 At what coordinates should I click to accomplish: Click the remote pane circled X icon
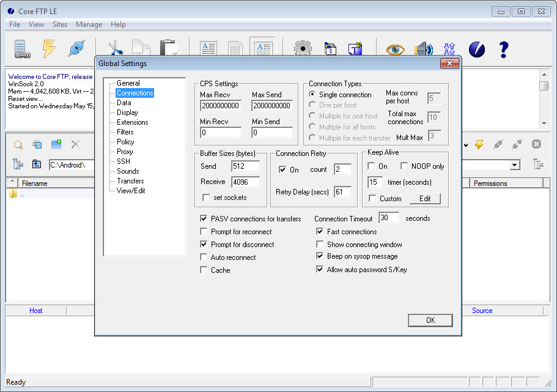[536, 144]
